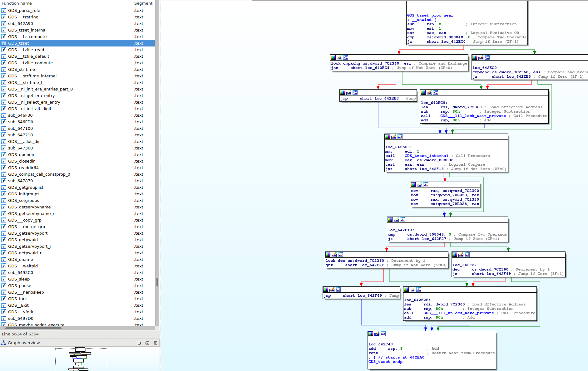Viewport: 588px width, 371px height.
Task: Select GDS_compat_call_constprop_0 function row
Action: click(x=77, y=174)
